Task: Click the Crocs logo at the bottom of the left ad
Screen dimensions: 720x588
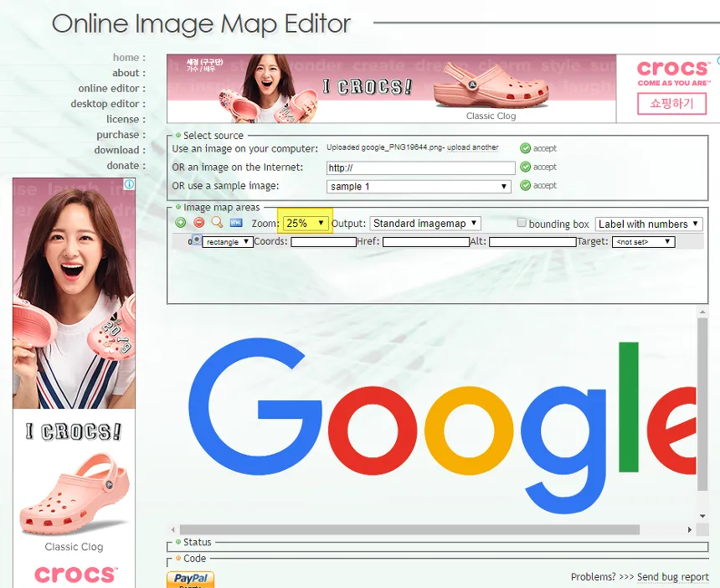Action: [75, 575]
